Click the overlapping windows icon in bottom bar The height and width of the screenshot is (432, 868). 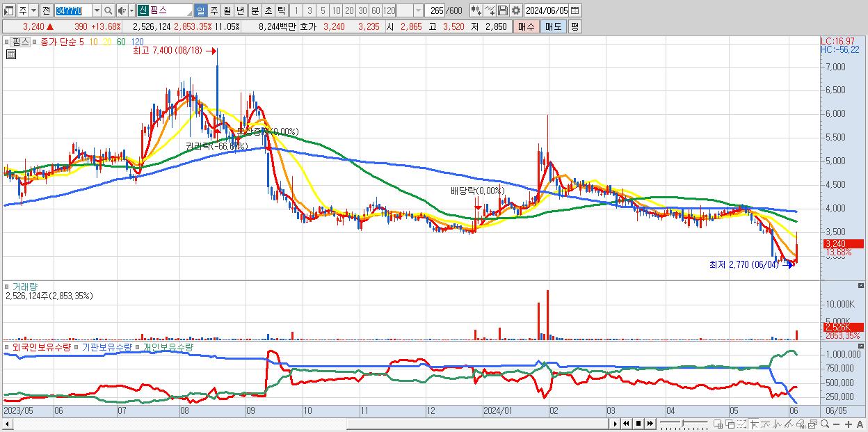click(x=730, y=424)
